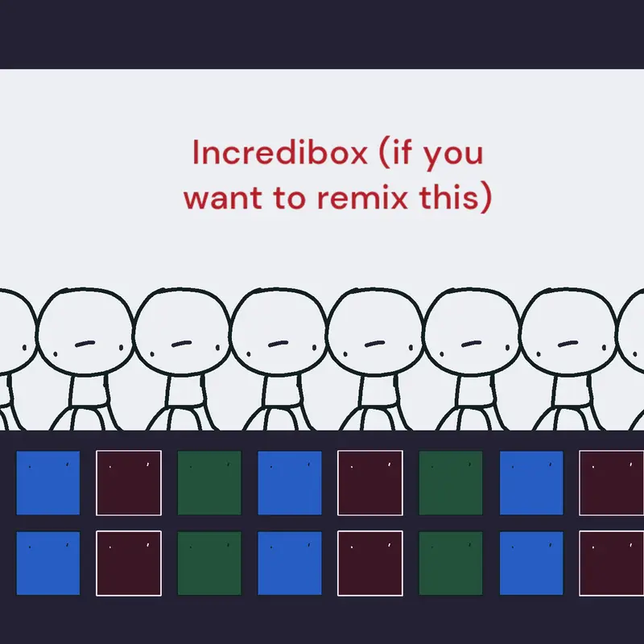Select the middle maroon square in the top row
644x644 pixels.
[x=370, y=482]
